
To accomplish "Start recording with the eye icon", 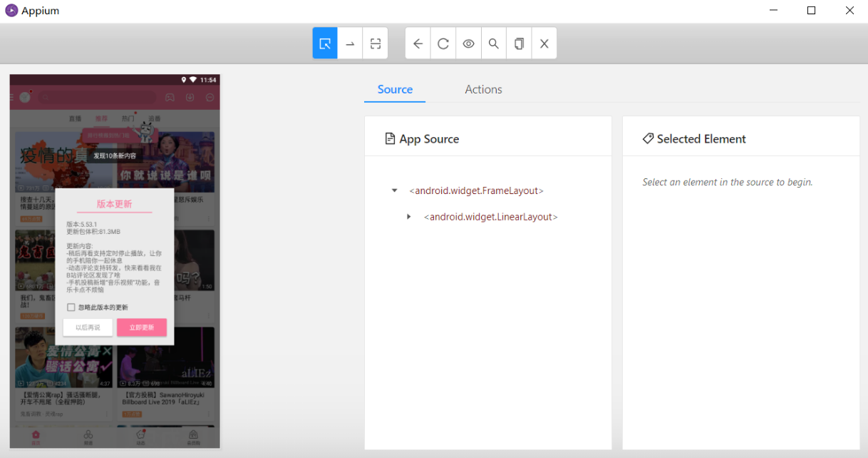I will [x=468, y=44].
